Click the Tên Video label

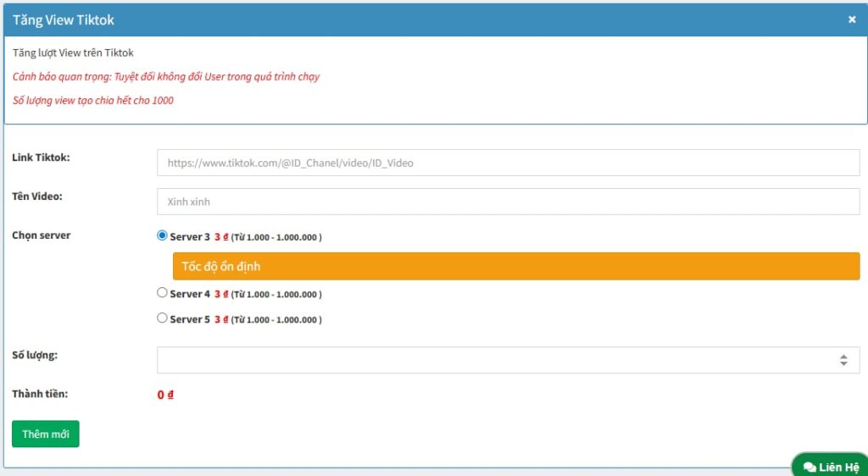(37, 196)
